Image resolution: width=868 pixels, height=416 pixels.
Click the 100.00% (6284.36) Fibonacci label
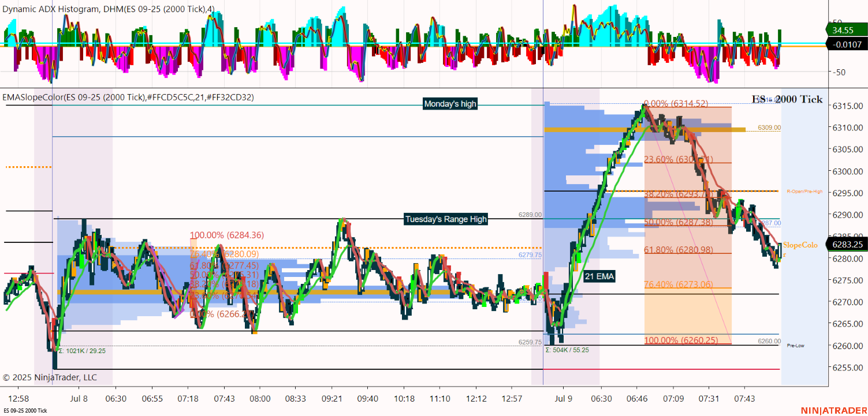tap(227, 235)
